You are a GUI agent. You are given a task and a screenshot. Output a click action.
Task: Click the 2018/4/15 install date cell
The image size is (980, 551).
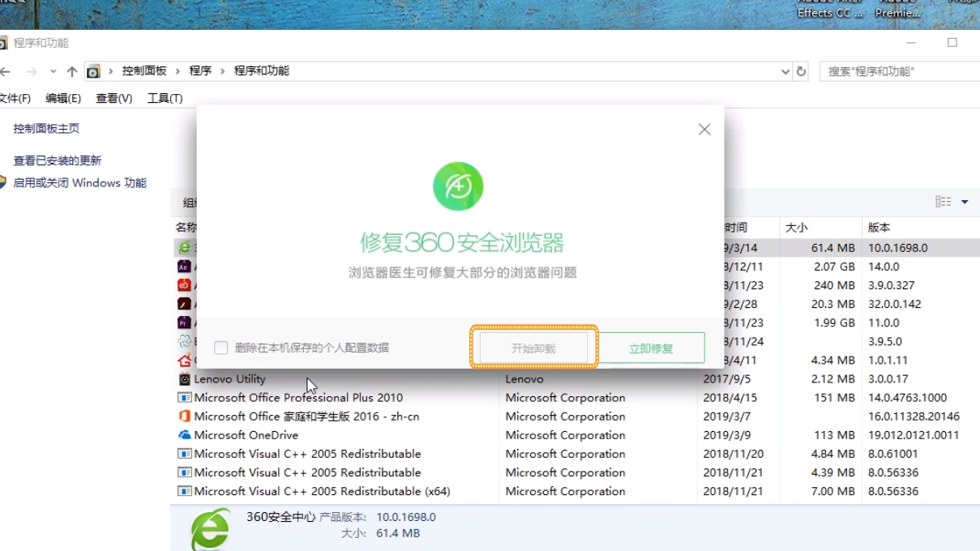[730, 398]
